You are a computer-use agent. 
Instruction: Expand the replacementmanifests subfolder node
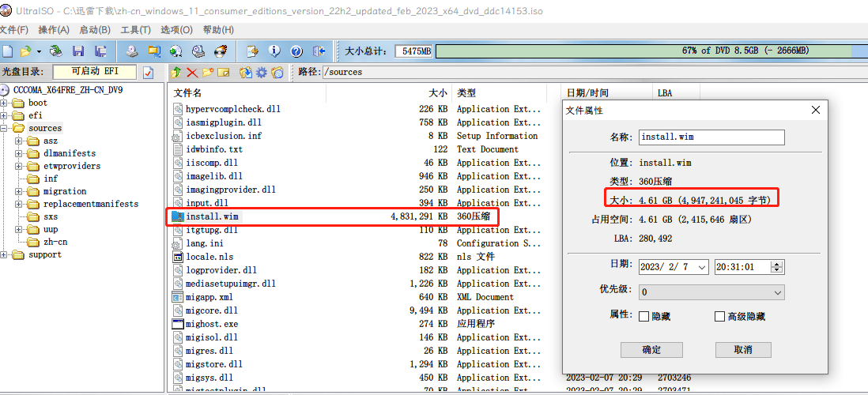pyautogui.click(x=19, y=204)
